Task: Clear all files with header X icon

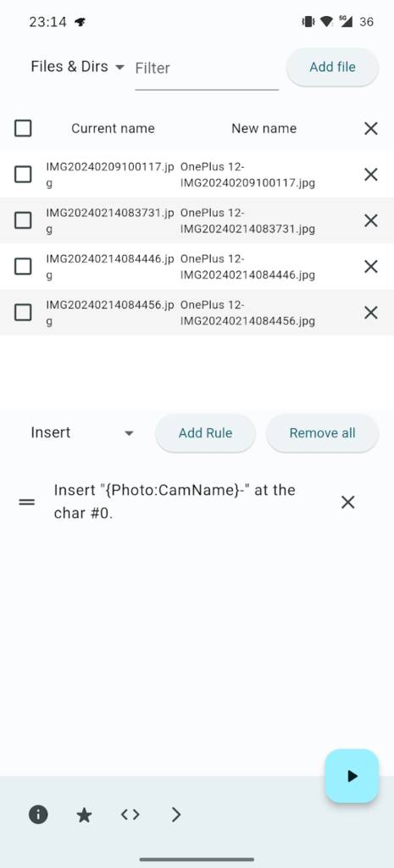Action: click(x=371, y=129)
